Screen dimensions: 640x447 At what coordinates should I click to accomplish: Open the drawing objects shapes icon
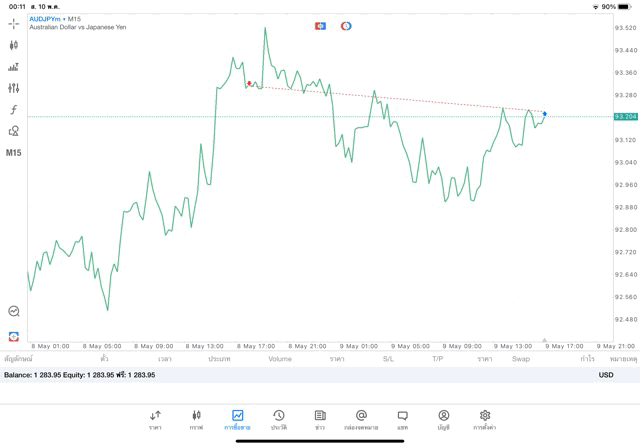pyautogui.click(x=13, y=131)
